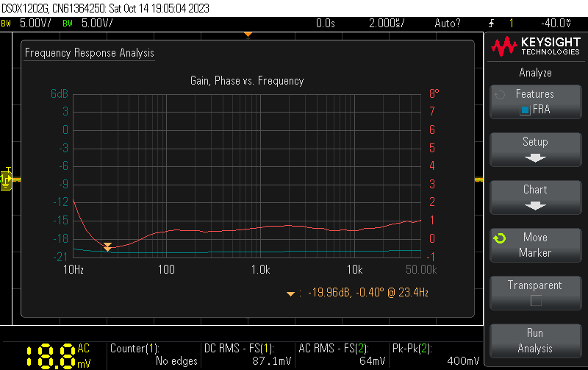The height and width of the screenshot is (370, 588).
Task: Click the Auto? trigger mode indicator
Action: (448, 24)
